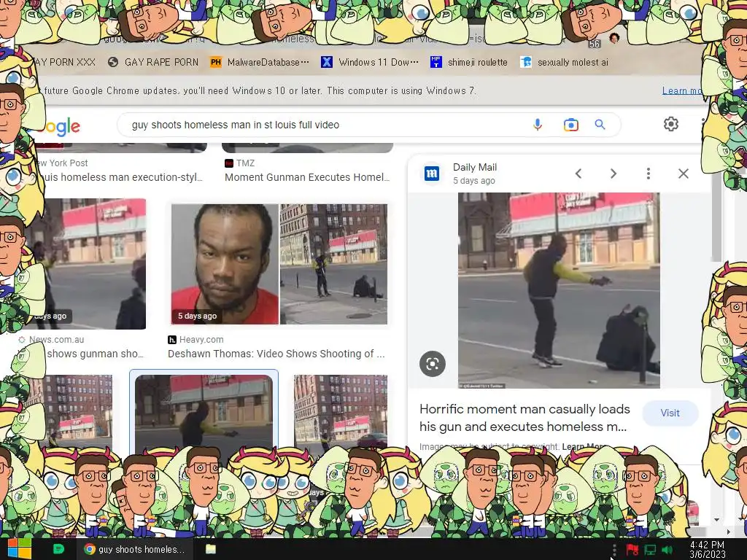Open three-dot menu in Daily Mail panel
The height and width of the screenshot is (560, 747).
coord(648,174)
